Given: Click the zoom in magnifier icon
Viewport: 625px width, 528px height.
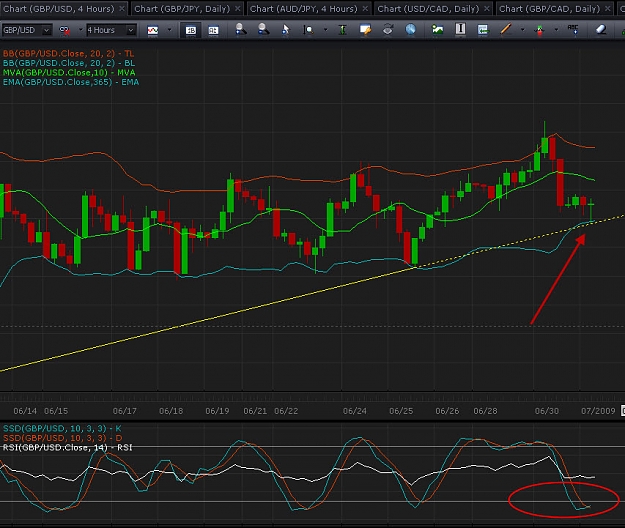Looking at the screenshot, I should (240, 29).
